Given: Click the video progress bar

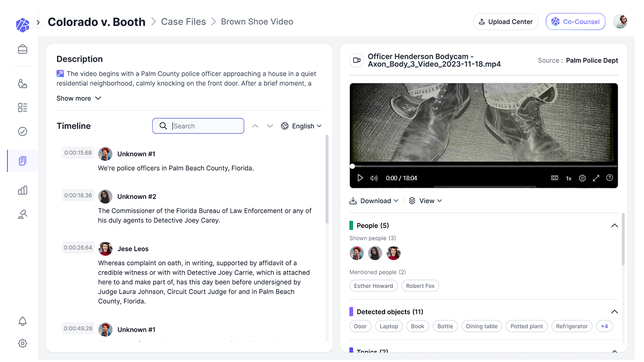Looking at the screenshot, I should click(x=484, y=166).
